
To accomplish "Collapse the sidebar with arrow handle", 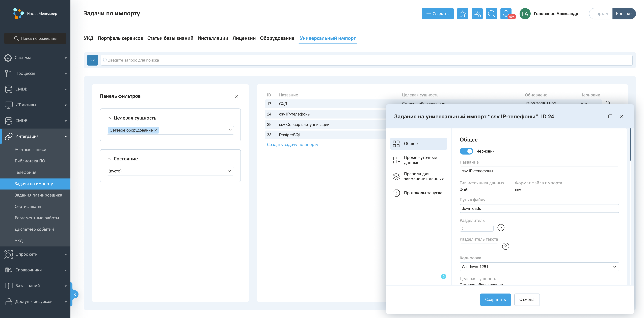I will [x=75, y=294].
